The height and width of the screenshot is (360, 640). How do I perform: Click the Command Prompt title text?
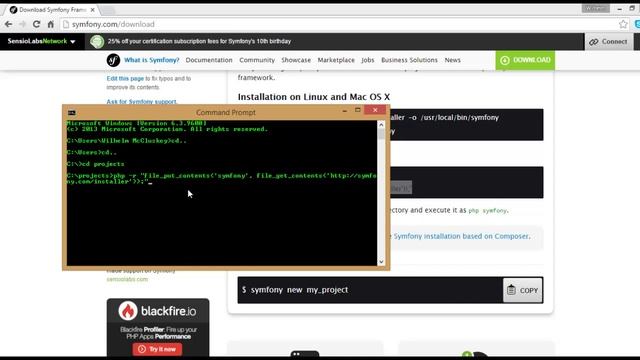pos(226,112)
